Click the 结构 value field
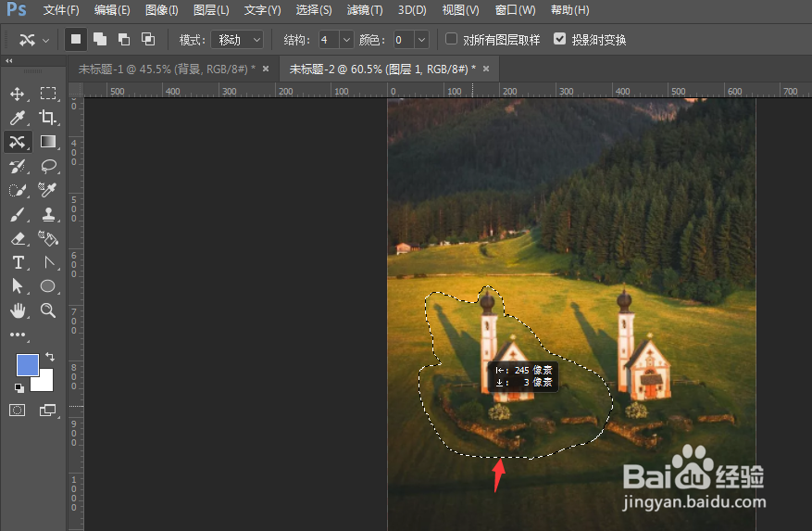This screenshot has height=531, width=812. click(x=329, y=40)
